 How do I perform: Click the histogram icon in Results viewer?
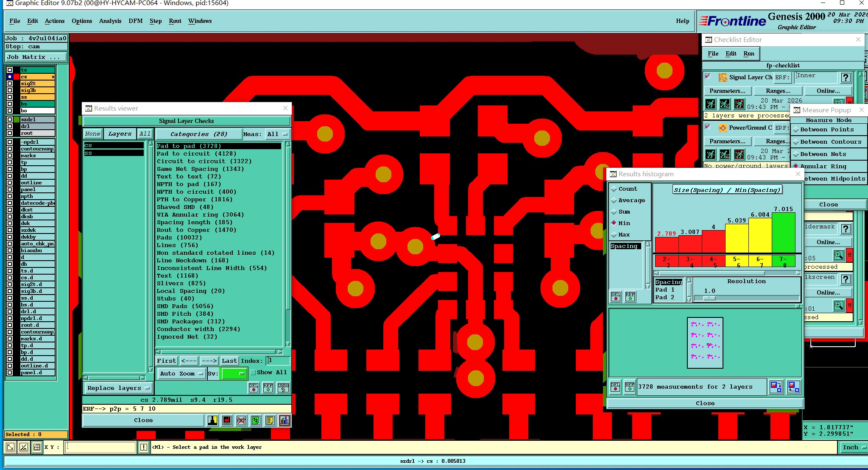click(x=285, y=420)
